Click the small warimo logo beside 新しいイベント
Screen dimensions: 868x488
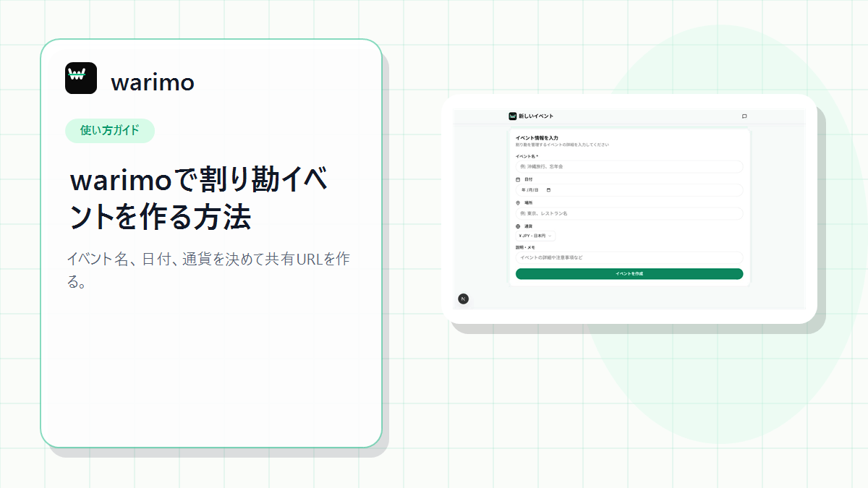click(513, 116)
